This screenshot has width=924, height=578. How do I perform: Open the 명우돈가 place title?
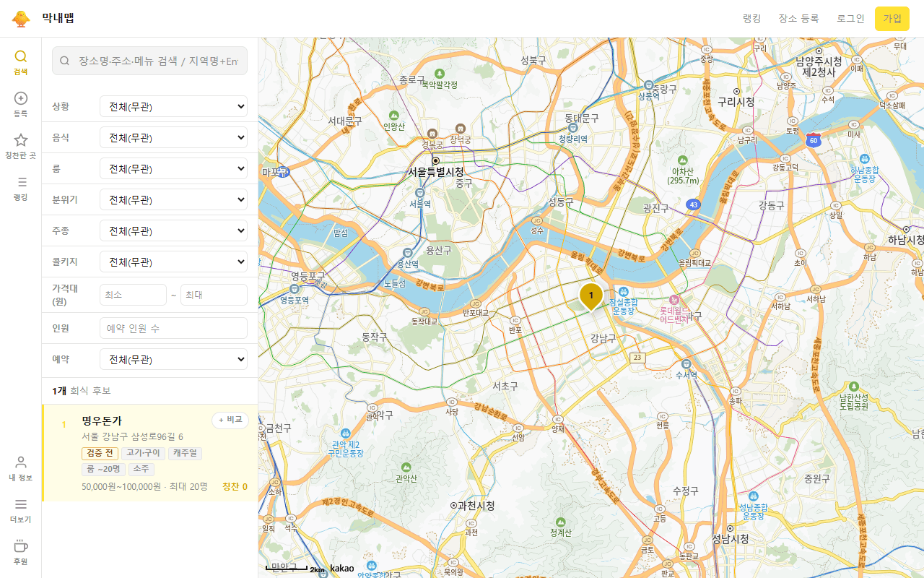102,420
